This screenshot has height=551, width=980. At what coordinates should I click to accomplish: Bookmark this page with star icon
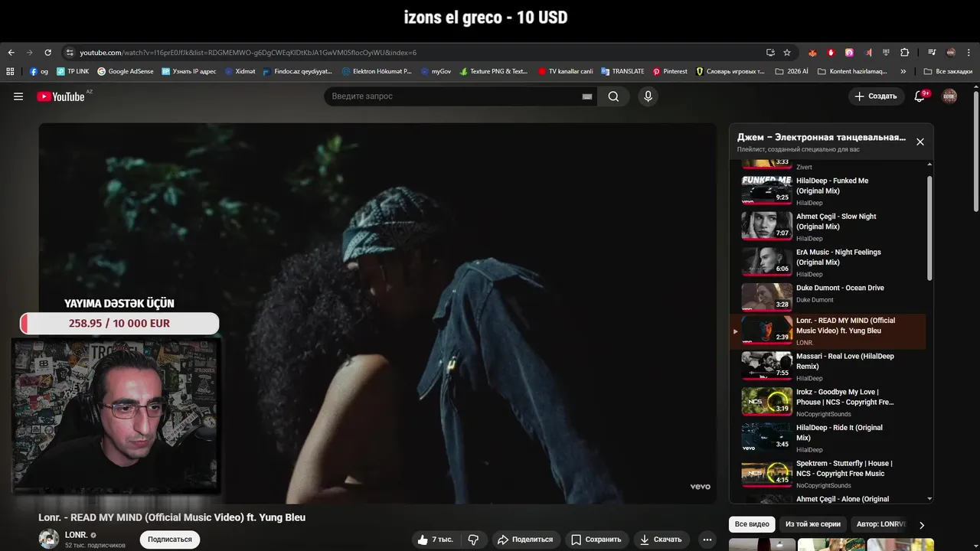coord(787,53)
